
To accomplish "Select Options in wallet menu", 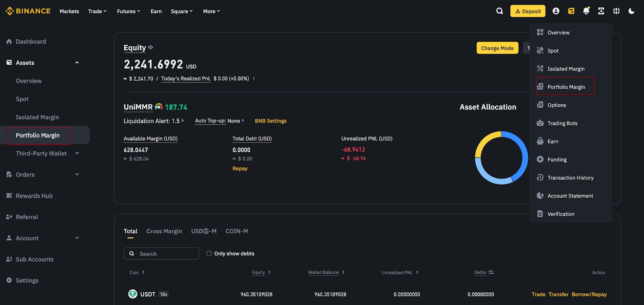I will [557, 105].
